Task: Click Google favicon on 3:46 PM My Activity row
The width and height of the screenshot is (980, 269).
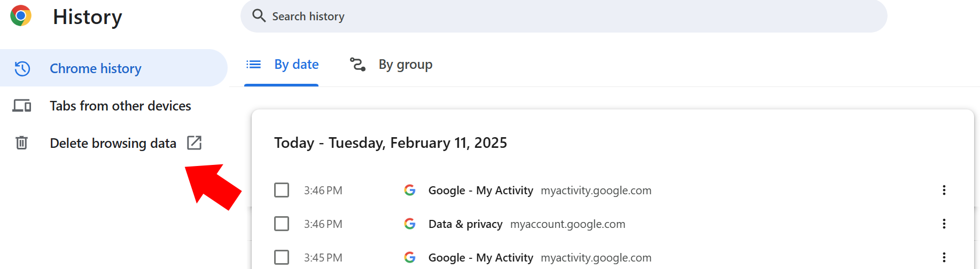Action: point(410,190)
